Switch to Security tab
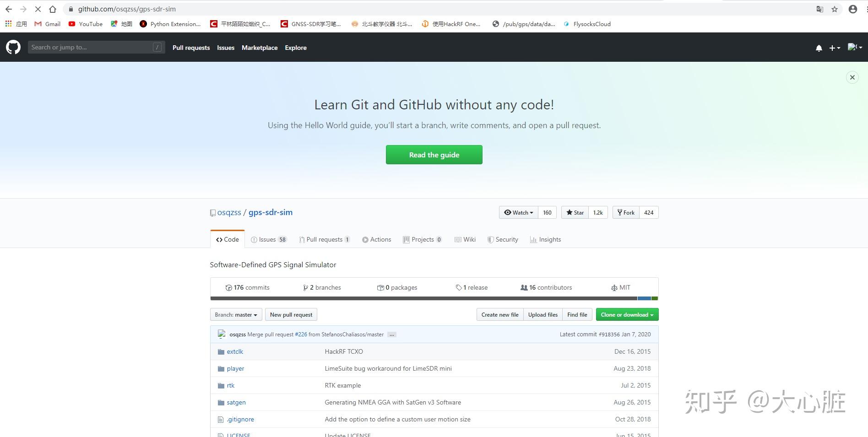868x437 pixels. 503,239
